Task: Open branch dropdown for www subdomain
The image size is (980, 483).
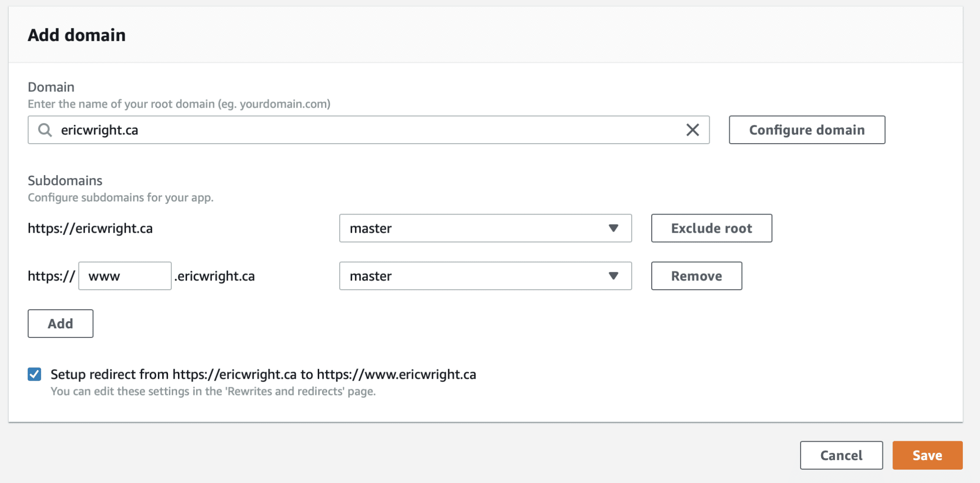Action: [x=485, y=276]
